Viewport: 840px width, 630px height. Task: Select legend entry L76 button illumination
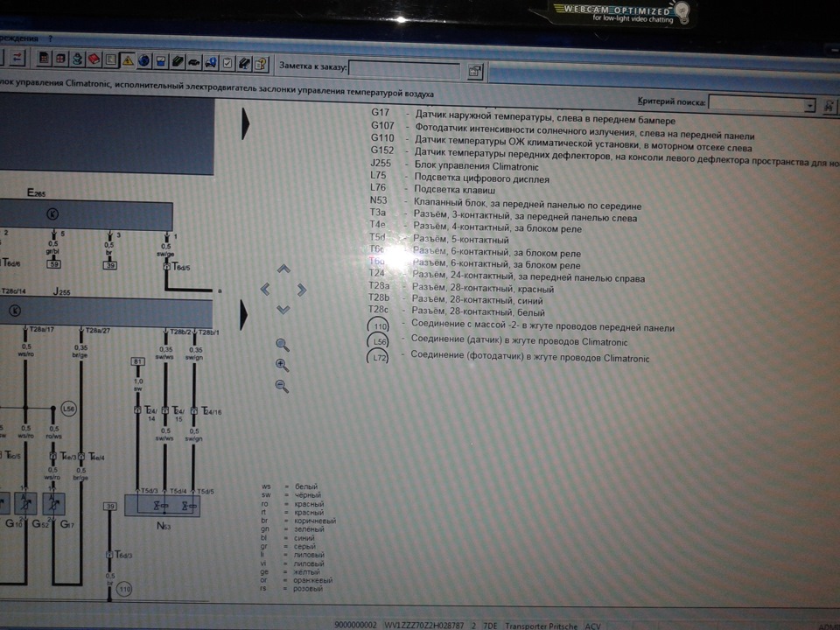tap(432, 189)
